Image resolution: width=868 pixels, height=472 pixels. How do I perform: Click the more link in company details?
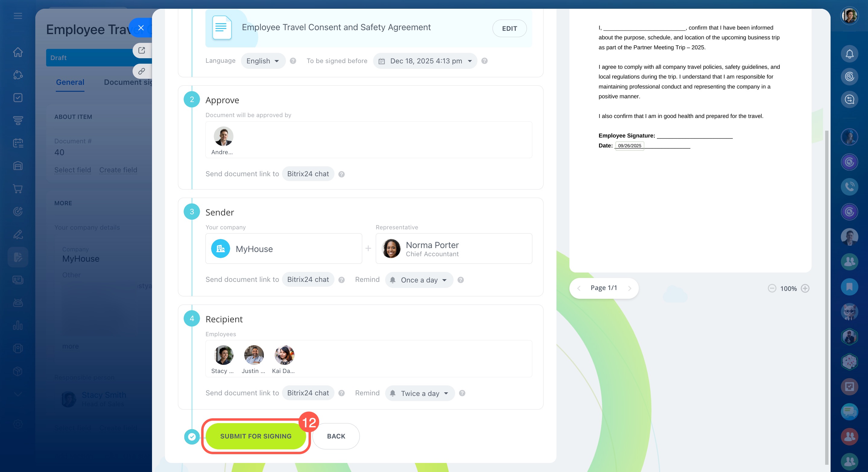coord(71,346)
